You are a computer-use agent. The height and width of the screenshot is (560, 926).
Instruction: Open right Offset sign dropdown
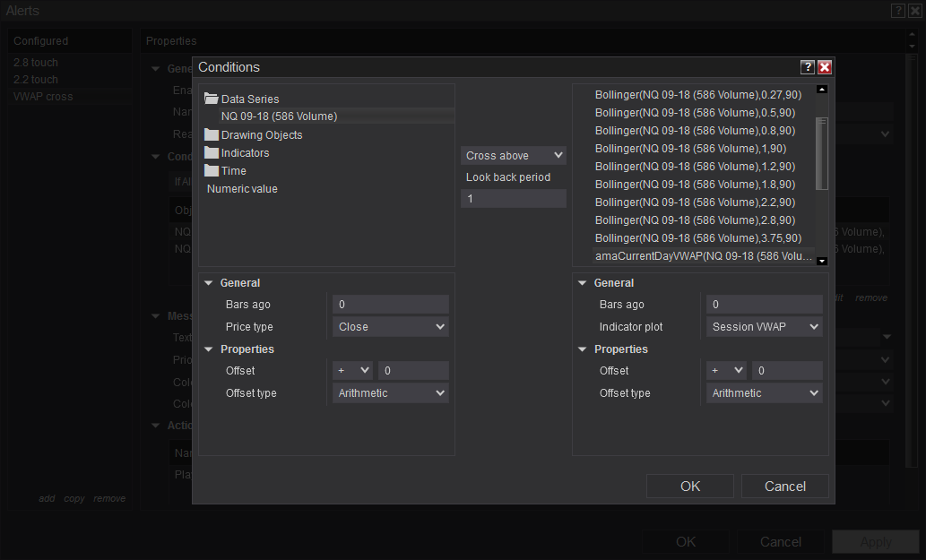point(726,371)
